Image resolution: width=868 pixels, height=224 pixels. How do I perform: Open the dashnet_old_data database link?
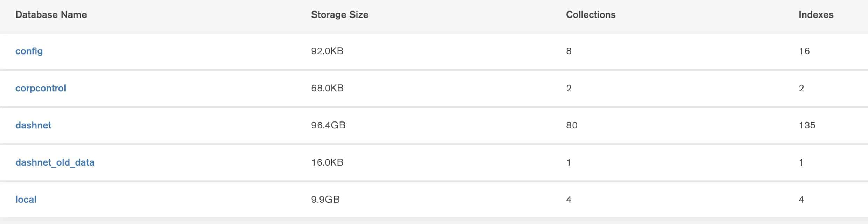[x=55, y=162]
